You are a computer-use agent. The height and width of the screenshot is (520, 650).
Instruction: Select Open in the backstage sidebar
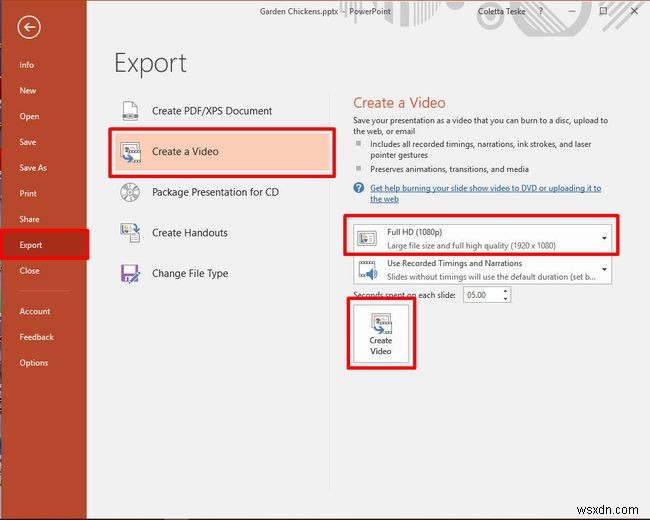pyautogui.click(x=29, y=116)
